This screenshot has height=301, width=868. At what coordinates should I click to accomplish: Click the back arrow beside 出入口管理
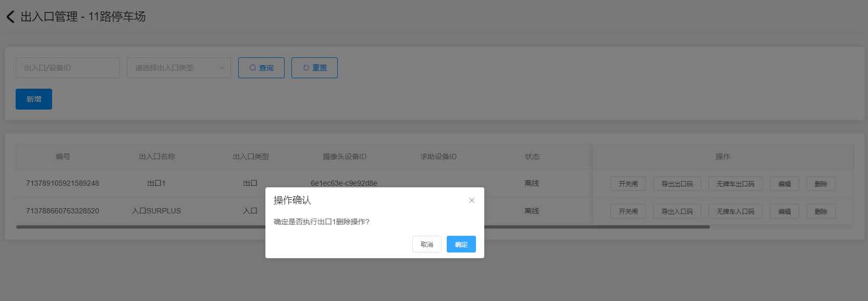click(x=10, y=17)
